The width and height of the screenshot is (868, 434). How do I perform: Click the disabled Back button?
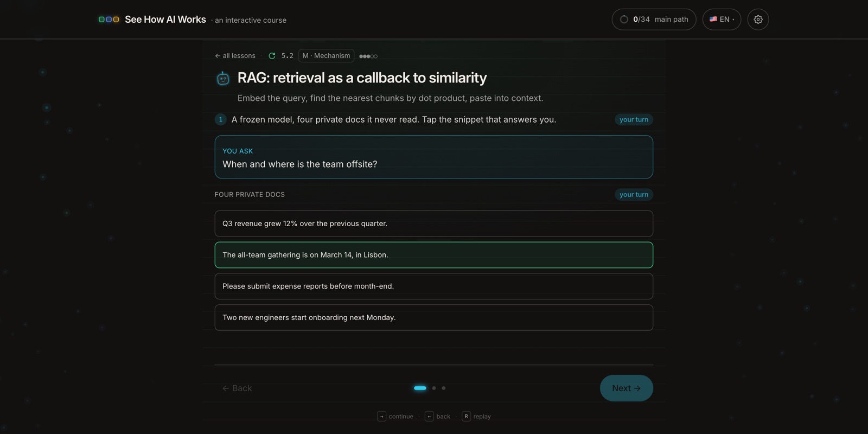[x=237, y=388]
